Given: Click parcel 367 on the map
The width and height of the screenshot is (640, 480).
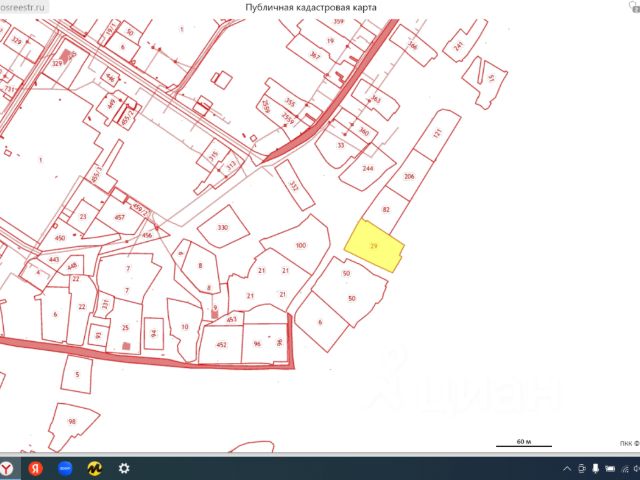Looking at the screenshot, I should coord(315,56).
